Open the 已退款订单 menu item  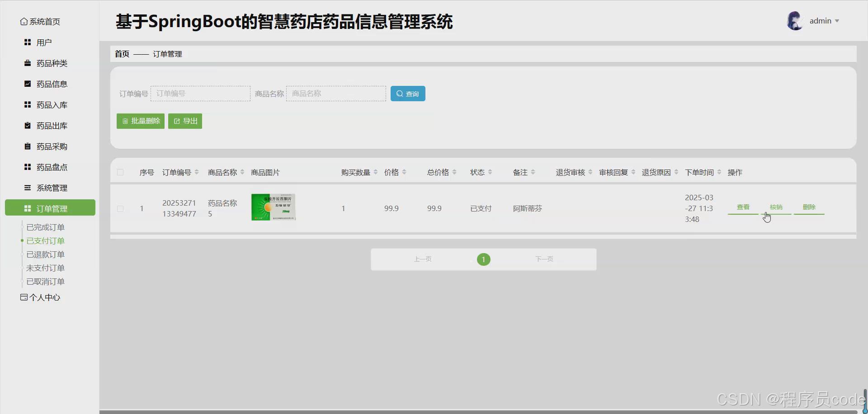(x=45, y=254)
